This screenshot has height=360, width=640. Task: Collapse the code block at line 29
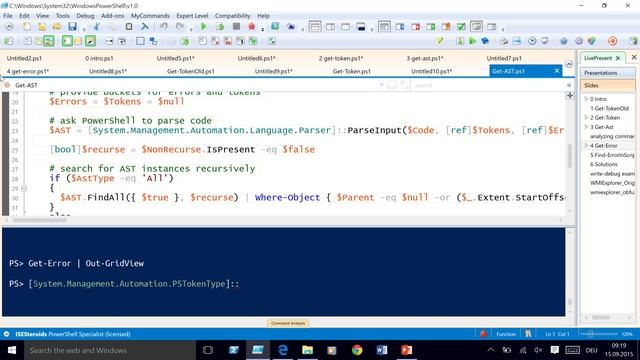[x=24, y=188]
